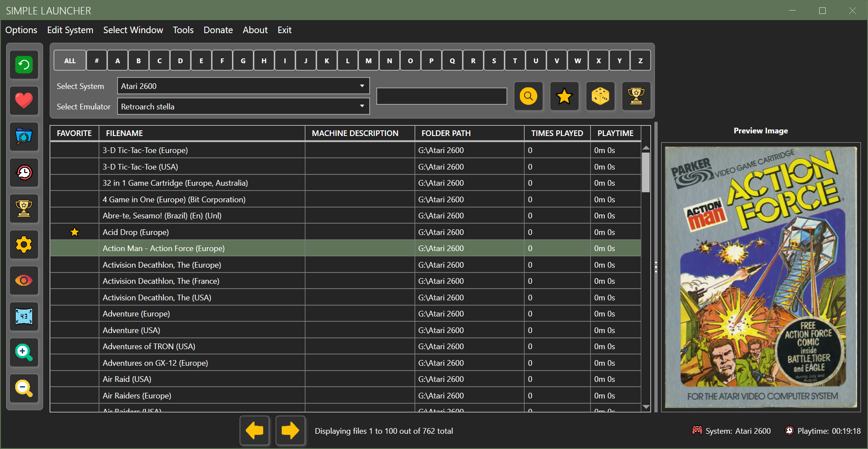Open favorites with the red heart icon
The image size is (868, 449).
click(24, 101)
